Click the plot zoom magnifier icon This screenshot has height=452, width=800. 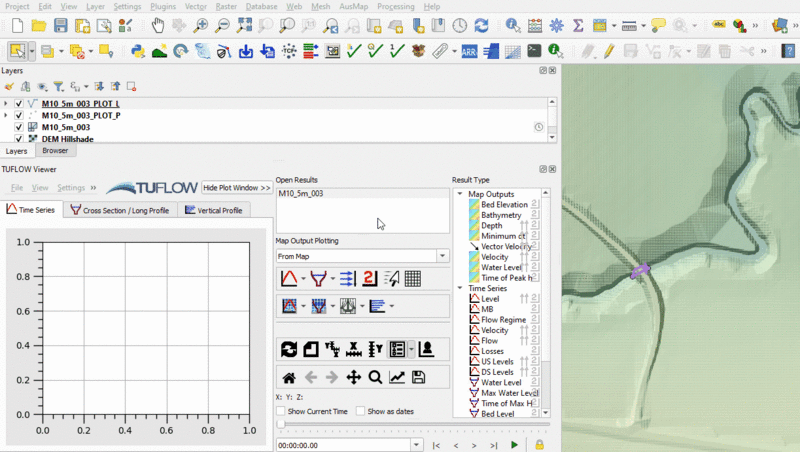[x=375, y=377]
